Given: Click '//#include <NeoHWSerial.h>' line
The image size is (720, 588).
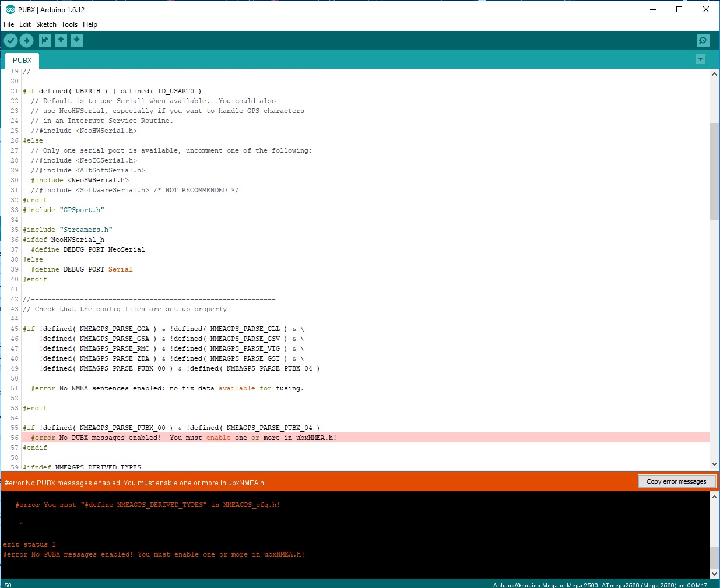Looking at the screenshot, I should pyautogui.click(x=84, y=131).
